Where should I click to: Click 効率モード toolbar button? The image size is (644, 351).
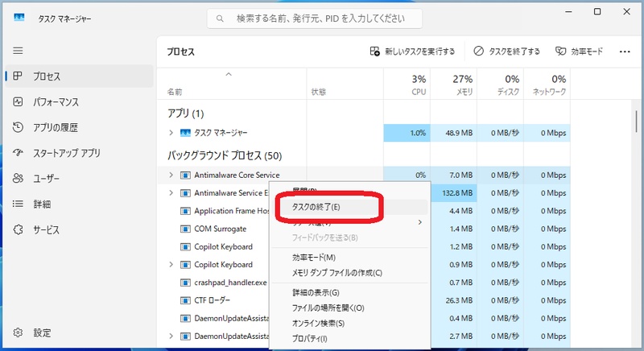(579, 52)
